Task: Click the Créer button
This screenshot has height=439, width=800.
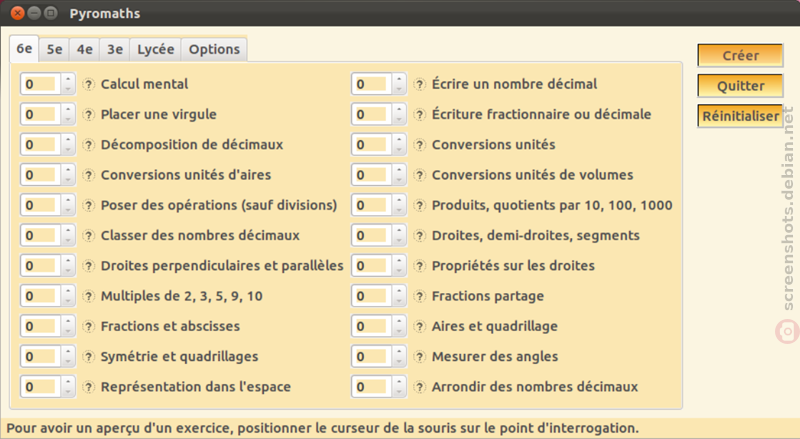Action: pos(740,55)
